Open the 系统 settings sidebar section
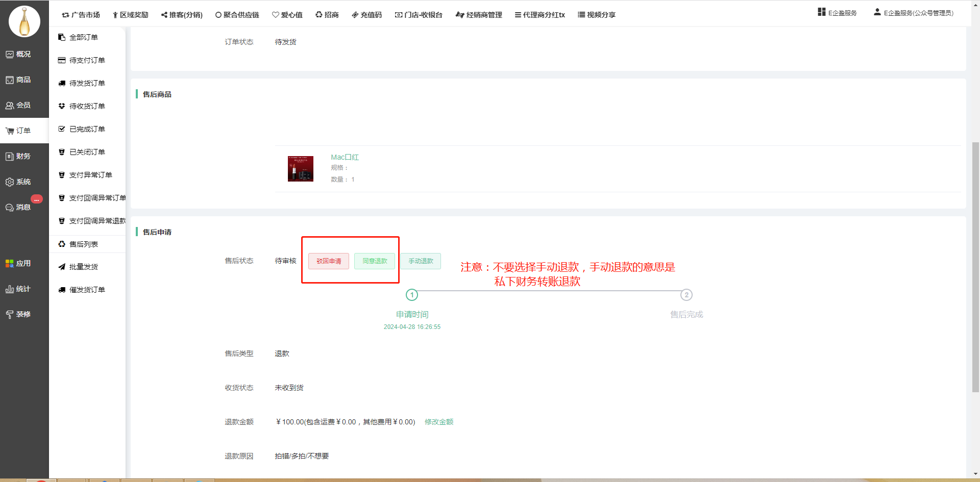980x482 pixels. pos(18,182)
